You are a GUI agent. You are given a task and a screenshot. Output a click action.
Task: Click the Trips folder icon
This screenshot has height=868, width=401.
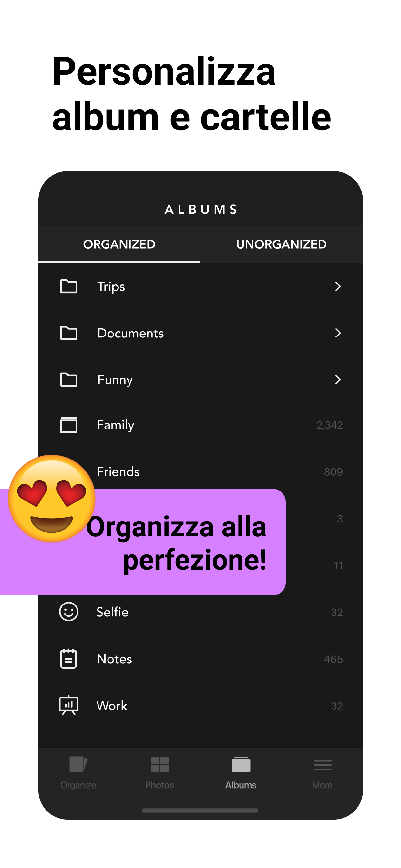(68, 286)
